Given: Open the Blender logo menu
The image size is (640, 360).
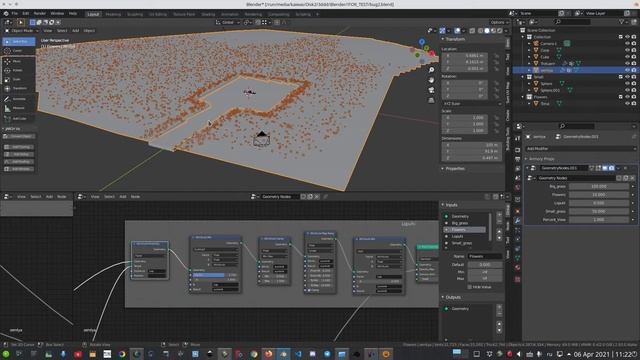Looking at the screenshot, I should point(6,13).
